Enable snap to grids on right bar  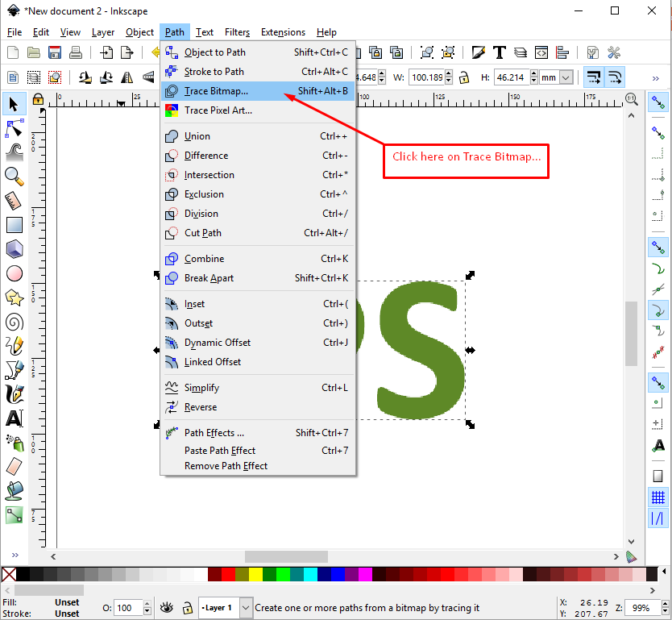[x=657, y=497]
